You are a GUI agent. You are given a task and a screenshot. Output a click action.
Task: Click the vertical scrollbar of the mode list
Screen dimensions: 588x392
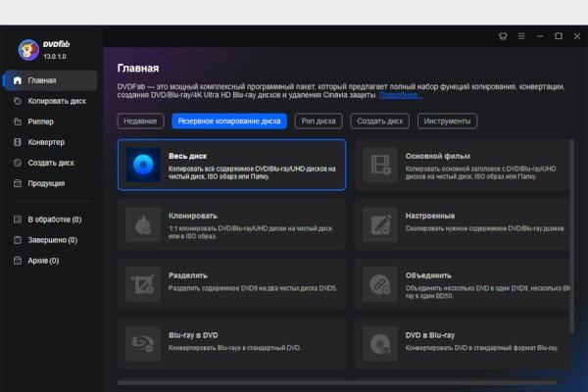click(x=572, y=236)
